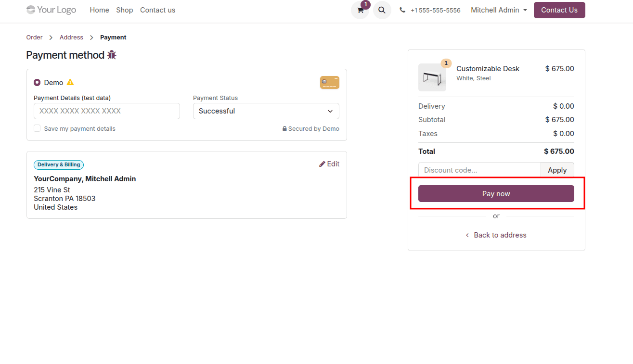The width and height of the screenshot is (633, 364).
Task: Click the search magnifier icon
Action: [382, 10]
